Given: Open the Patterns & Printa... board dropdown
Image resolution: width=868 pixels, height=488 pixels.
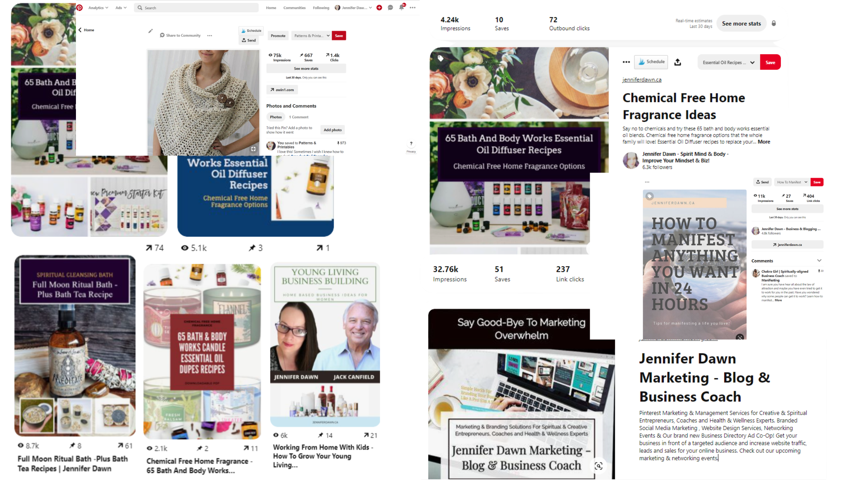Looking at the screenshot, I should pos(312,36).
